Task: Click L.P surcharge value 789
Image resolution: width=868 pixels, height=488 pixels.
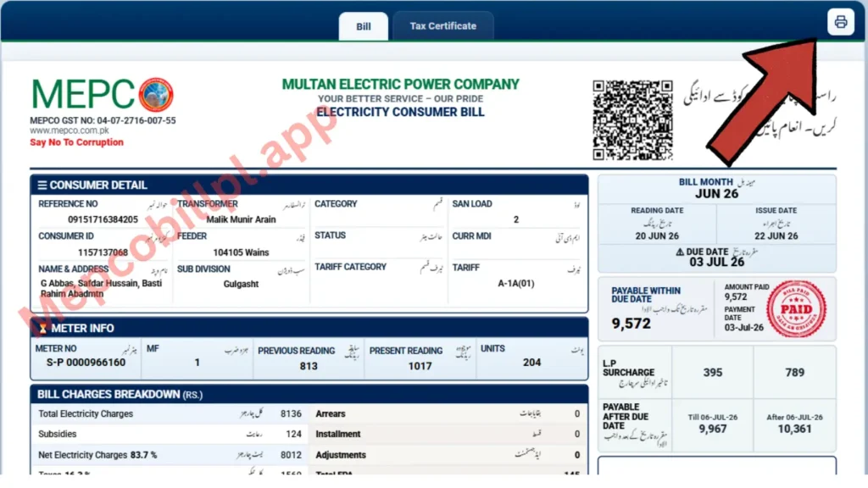Action: click(794, 373)
